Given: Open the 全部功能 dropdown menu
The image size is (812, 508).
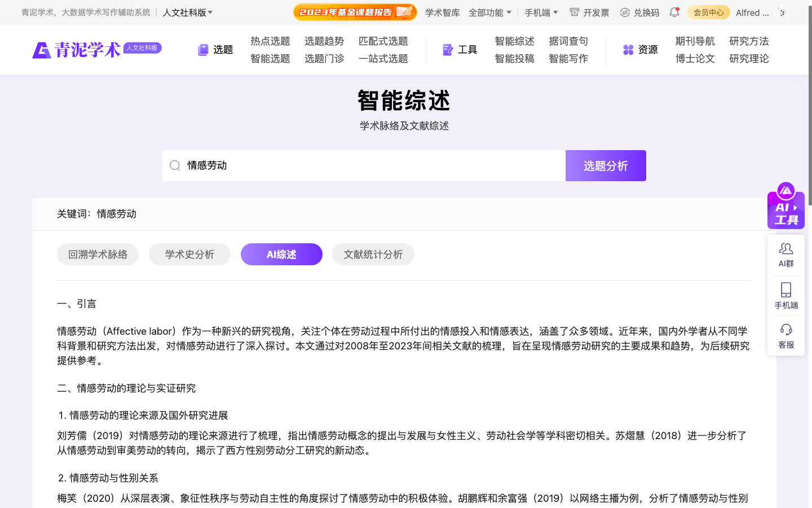Looking at the screenshot, I should [489, 12].
